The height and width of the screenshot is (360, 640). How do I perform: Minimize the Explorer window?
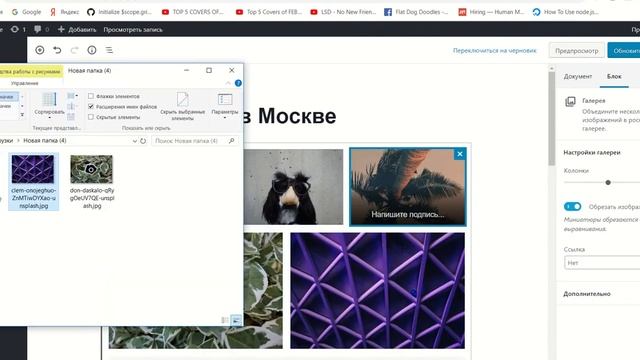(187, 70)
